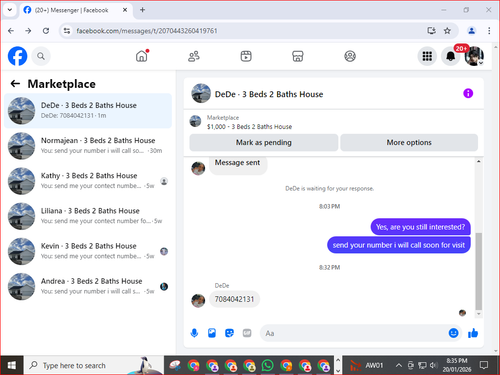Open the notifications bell icon

click(450, 56)
